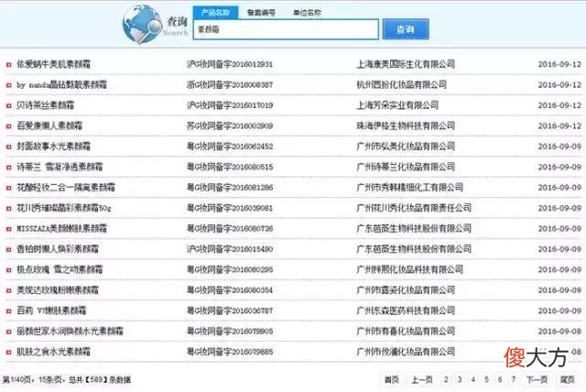Click record number 粤G妆网备字2016079885
The height and width of the screenshot is (392, 586).
coord(230,352)
